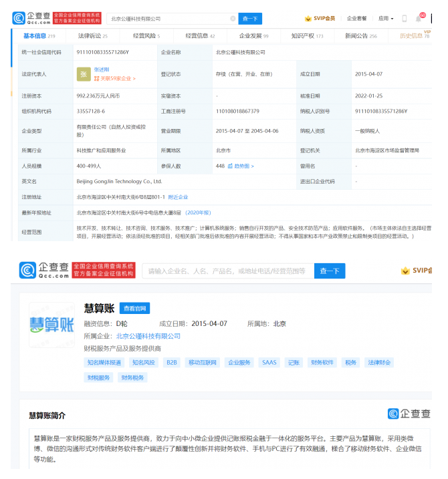Open the SVIP会员 link in the top header
The width and height of the screenshot is (448, 479).
[324, 18]
